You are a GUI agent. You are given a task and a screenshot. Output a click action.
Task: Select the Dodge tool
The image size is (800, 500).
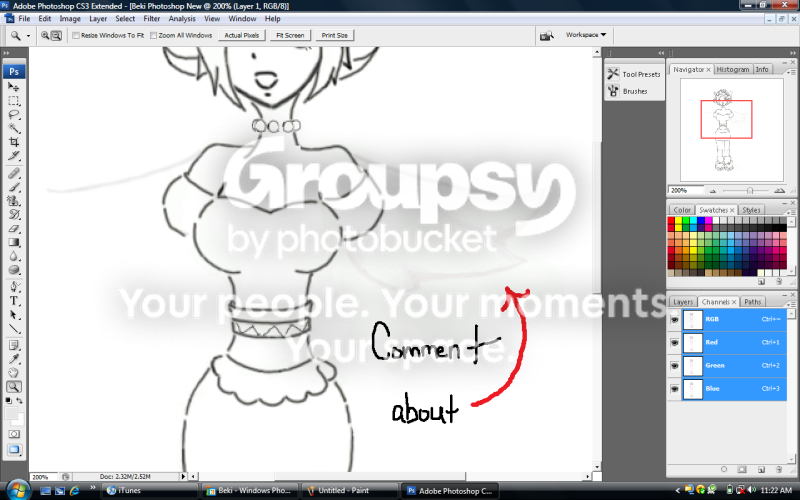pos(14,270)
